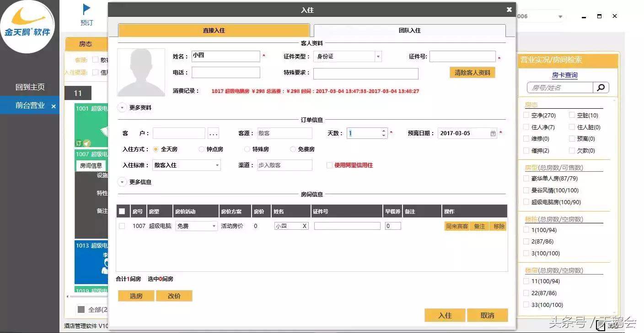The width and height of the screenshot is (644, 333).
Task: Switch to the 团队入住 tab
Action: click(409, 30)
